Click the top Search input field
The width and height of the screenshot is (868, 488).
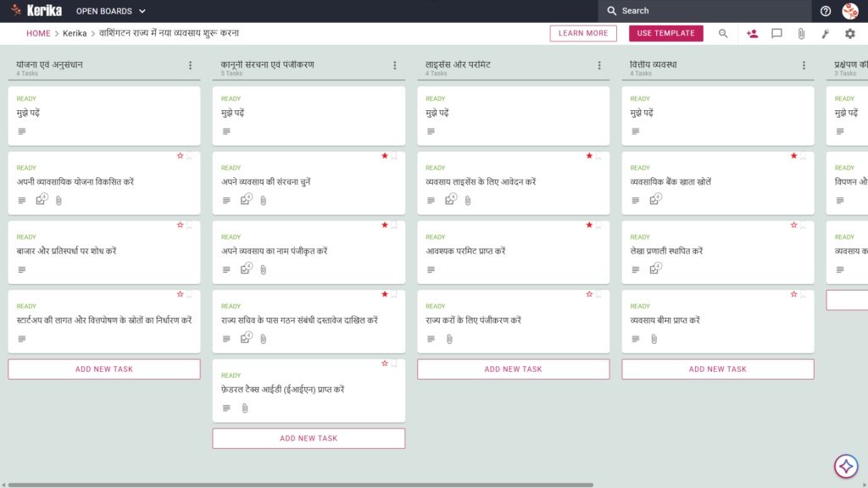point(704,11)
